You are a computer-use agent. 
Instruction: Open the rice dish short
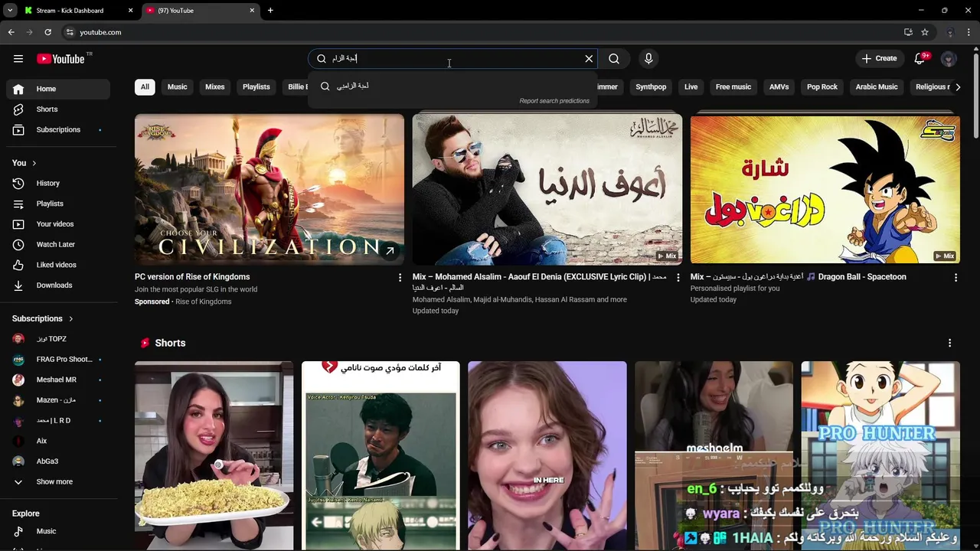[214, 455]
